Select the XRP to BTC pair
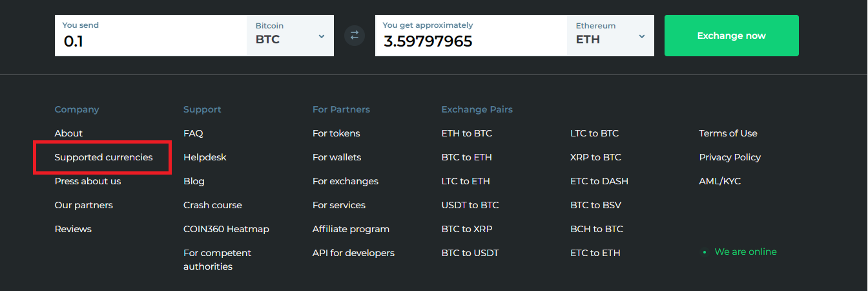 pyautogui.click(x=595, y=157)
